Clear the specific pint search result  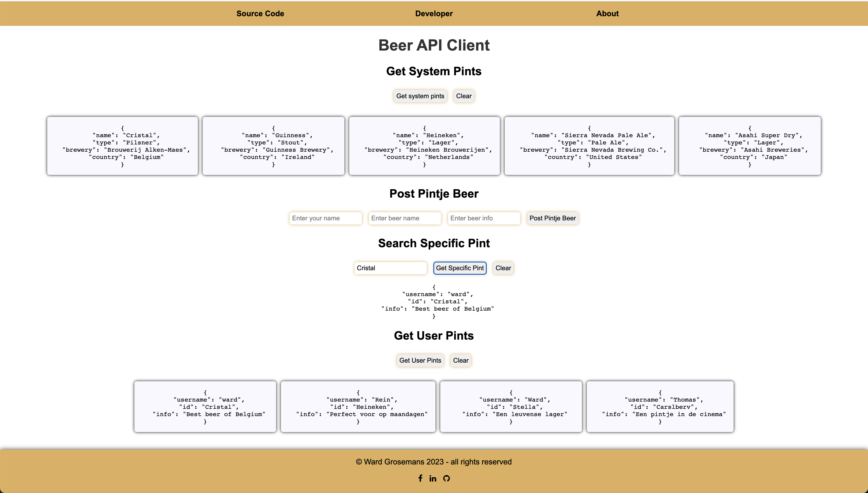503,268
